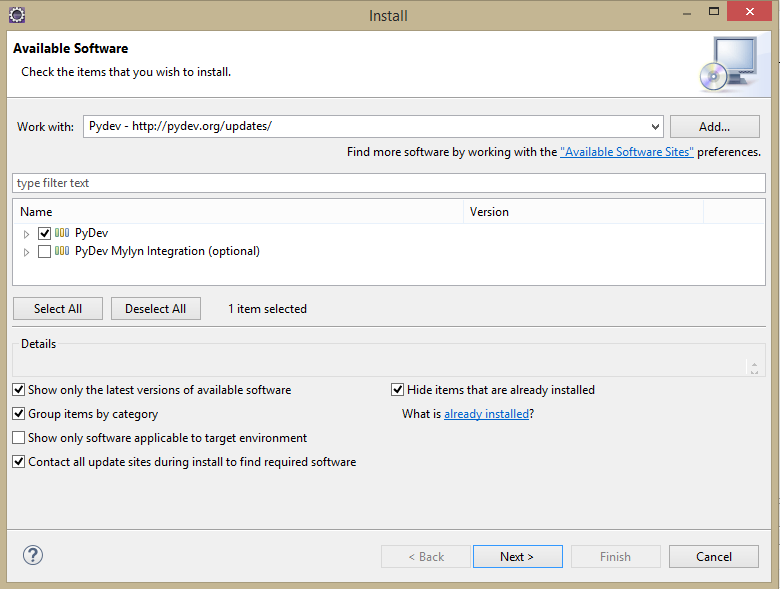This screenshot has height=589, width=780.
Task: Select PyDev Mylyn Integration (optional) row label
Action: pos(167,251)
